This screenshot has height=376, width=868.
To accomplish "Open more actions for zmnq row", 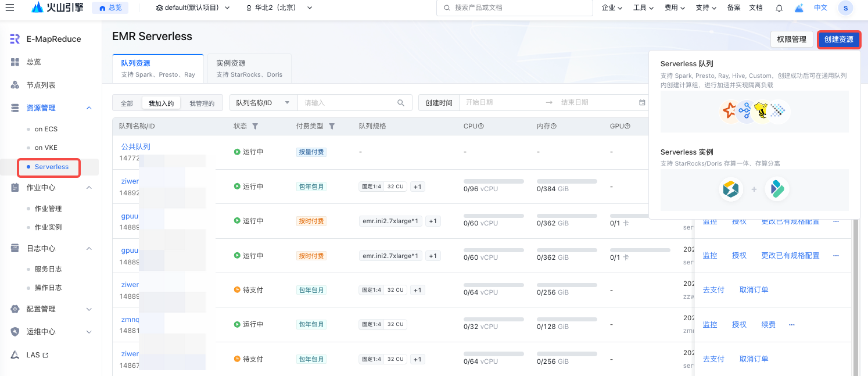I will tap(791, 325).
